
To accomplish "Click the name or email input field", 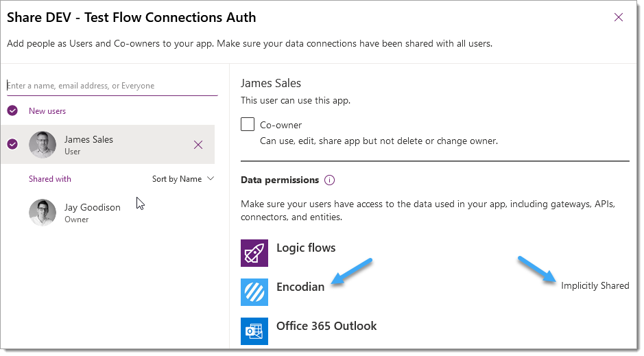I will tap(112, 86).
